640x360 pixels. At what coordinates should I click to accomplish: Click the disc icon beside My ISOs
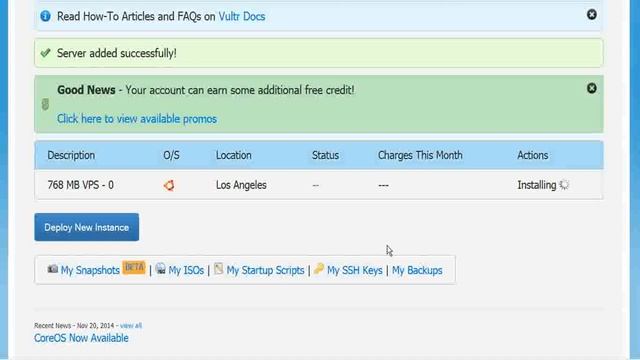tap(160, 268)
